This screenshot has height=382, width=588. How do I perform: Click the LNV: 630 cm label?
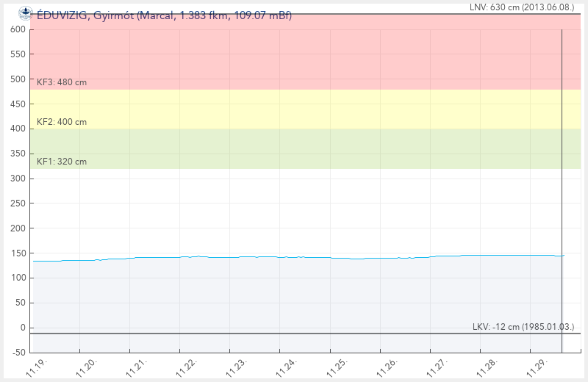520,7
